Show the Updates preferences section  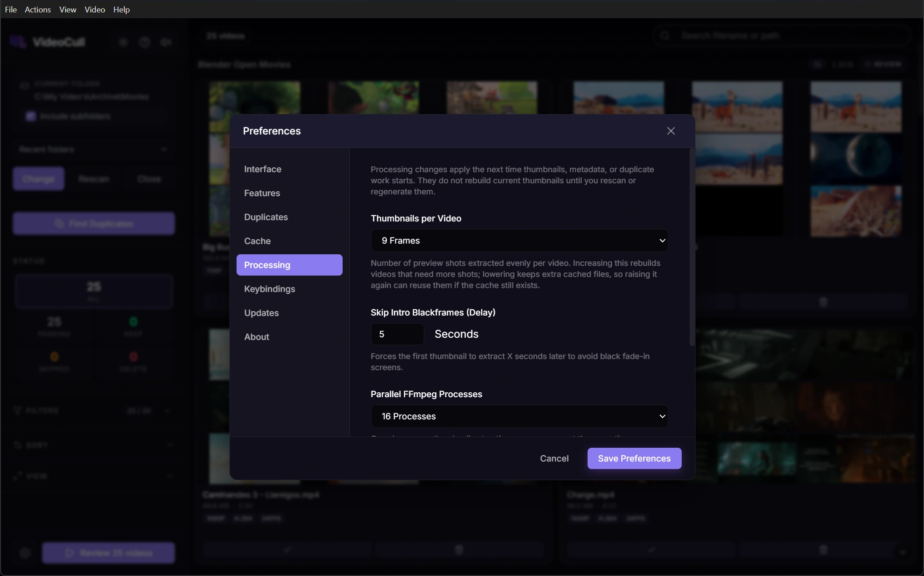click(289, 313)
